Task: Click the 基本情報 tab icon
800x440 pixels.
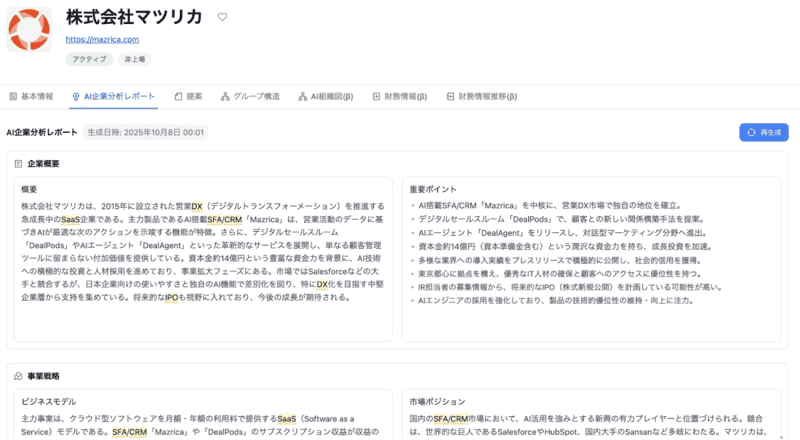Action: pos(13,97)
